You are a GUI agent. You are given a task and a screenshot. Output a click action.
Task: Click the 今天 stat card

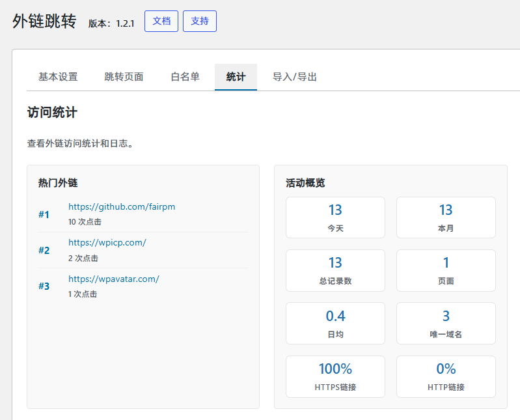pos(335,217)
